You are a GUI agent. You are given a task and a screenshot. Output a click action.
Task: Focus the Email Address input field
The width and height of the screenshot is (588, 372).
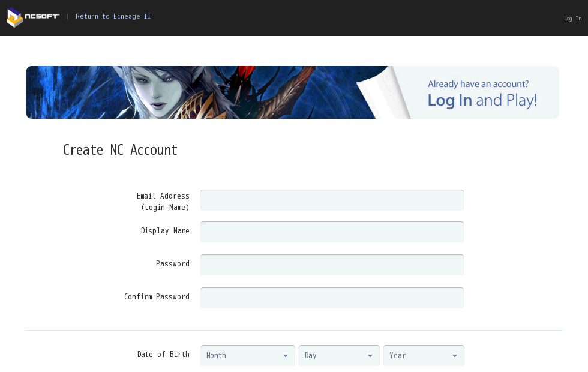[x=332, y=200]
